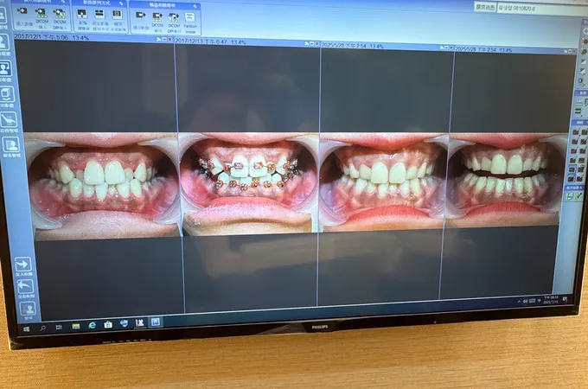The image size is (588, 389).
Task: Expand the import toolbar group corner launcher
Action: (x=63, y=2)
